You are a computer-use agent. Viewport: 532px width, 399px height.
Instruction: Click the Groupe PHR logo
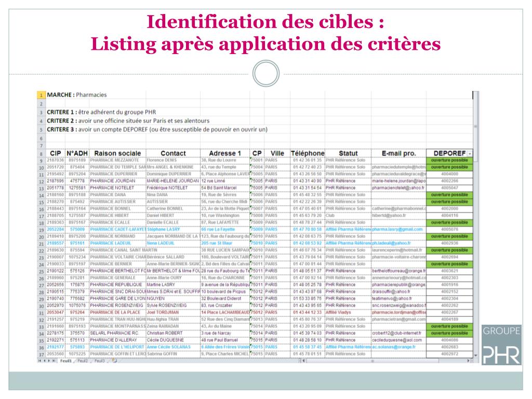501,345
